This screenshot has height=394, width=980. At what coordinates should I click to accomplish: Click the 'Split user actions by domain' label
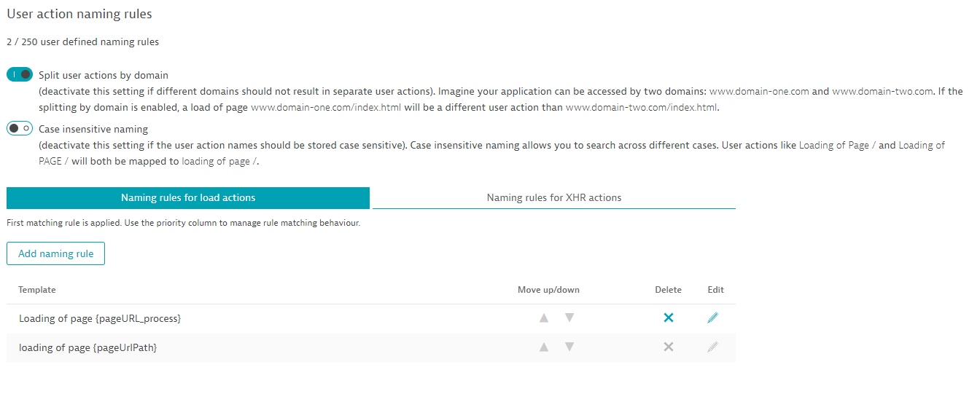pos(104,75)
